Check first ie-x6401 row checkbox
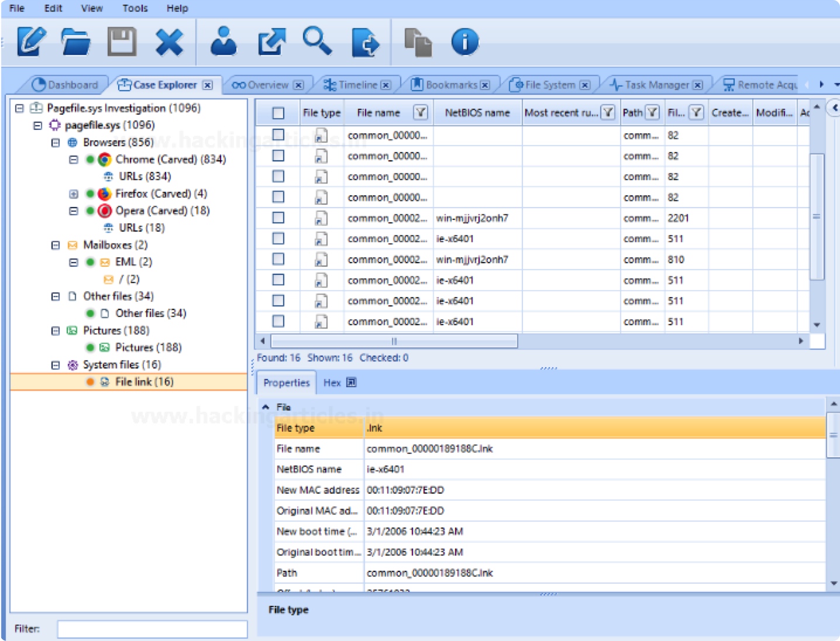The width and height of the screenshot is (840, 641). (278, 238)
